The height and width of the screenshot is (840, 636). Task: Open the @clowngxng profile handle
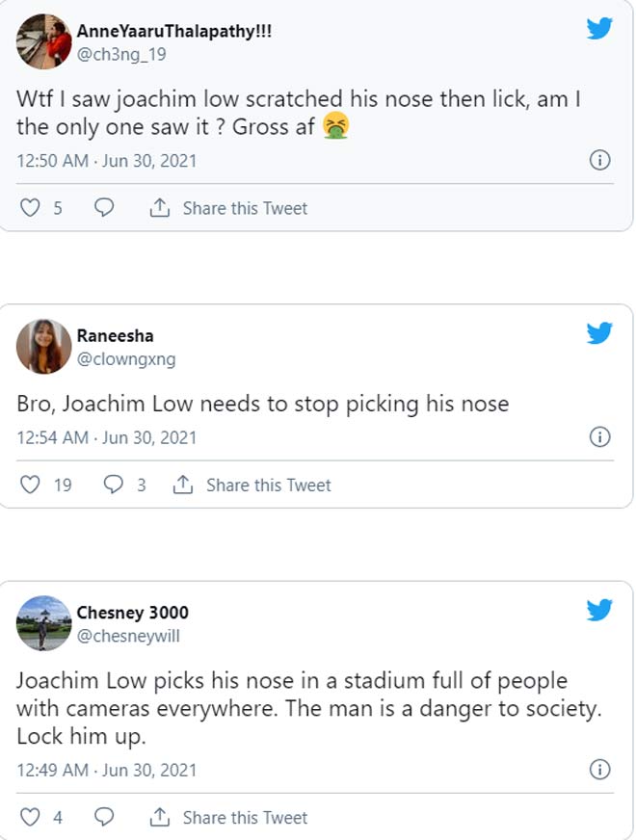[x=126, y=359]
